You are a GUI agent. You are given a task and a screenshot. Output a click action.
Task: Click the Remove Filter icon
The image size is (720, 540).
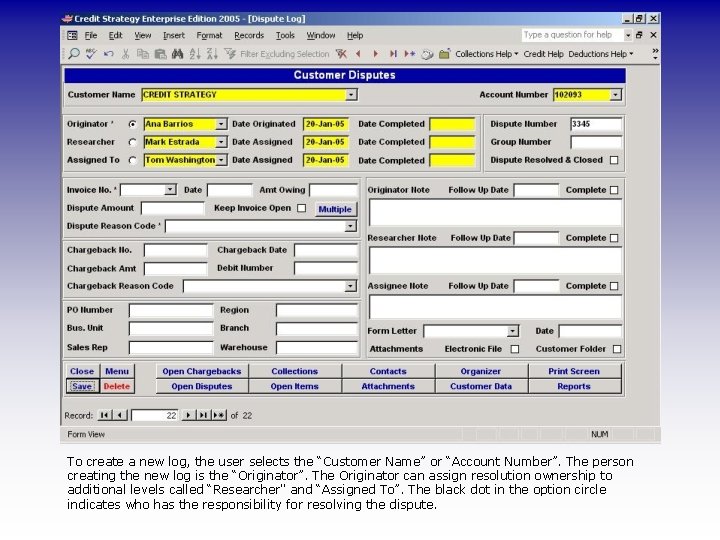click(341, 54)
